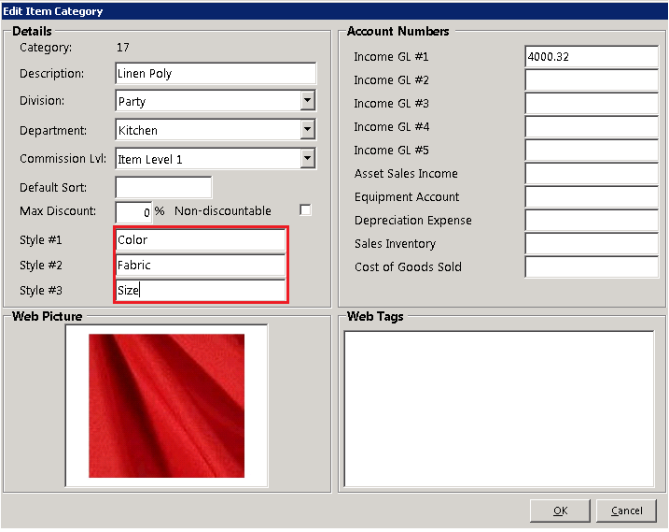Click the OK button
Image resolution: width=669 pixels, height=532 pixels.
[x=560, y=511]
